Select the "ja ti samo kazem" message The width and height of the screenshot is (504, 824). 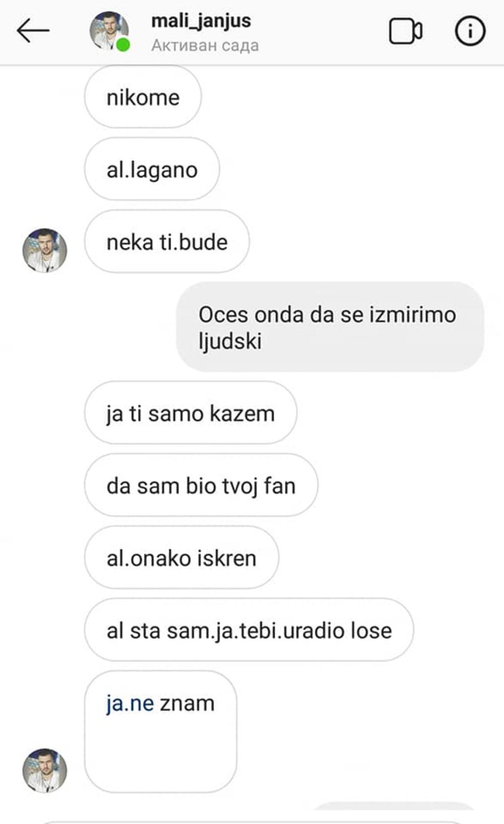click(191, 413)
